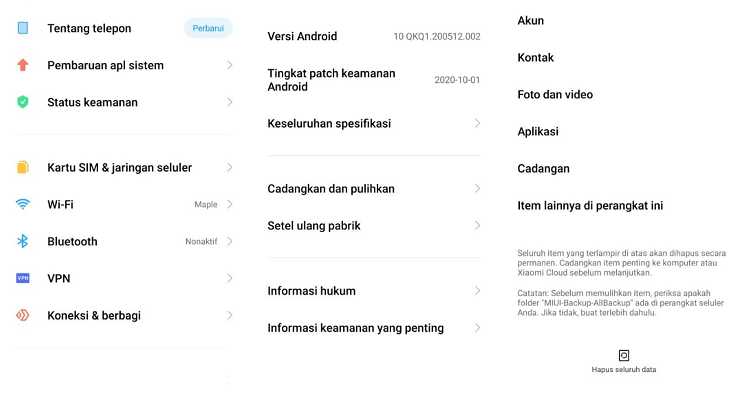The image size is (750, 395).
Task: Tap patch date 2020-10-01
Action: click(x=457, y=80)
